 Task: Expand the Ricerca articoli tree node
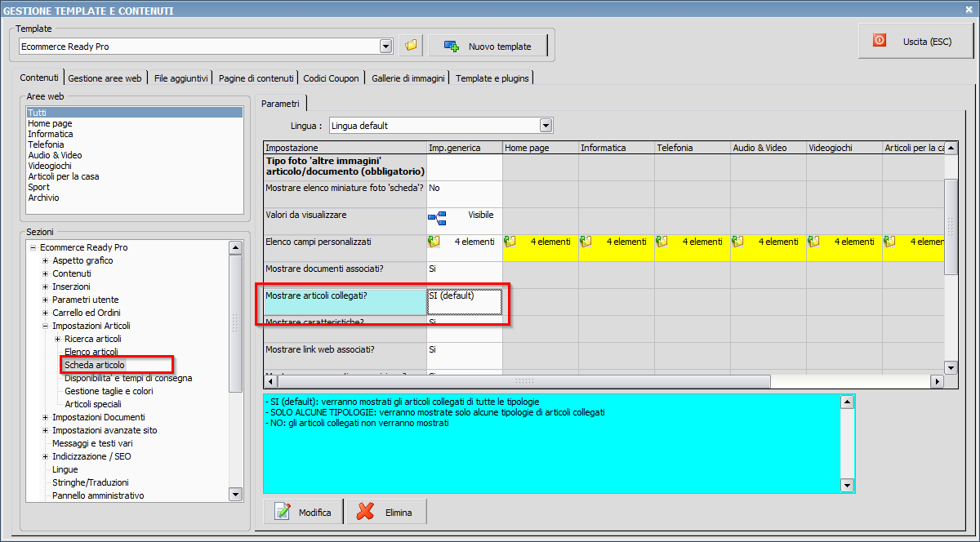[58, 339]
